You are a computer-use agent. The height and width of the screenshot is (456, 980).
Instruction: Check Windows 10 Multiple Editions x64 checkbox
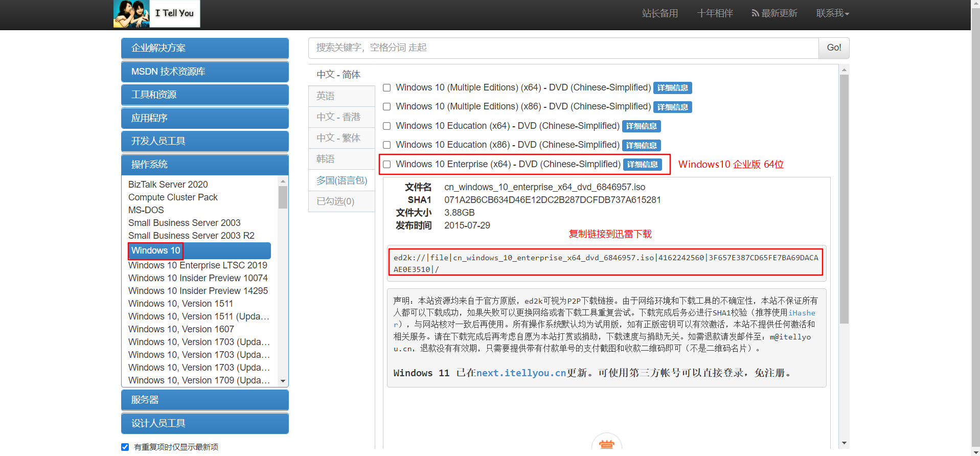[x=387, y=88]
